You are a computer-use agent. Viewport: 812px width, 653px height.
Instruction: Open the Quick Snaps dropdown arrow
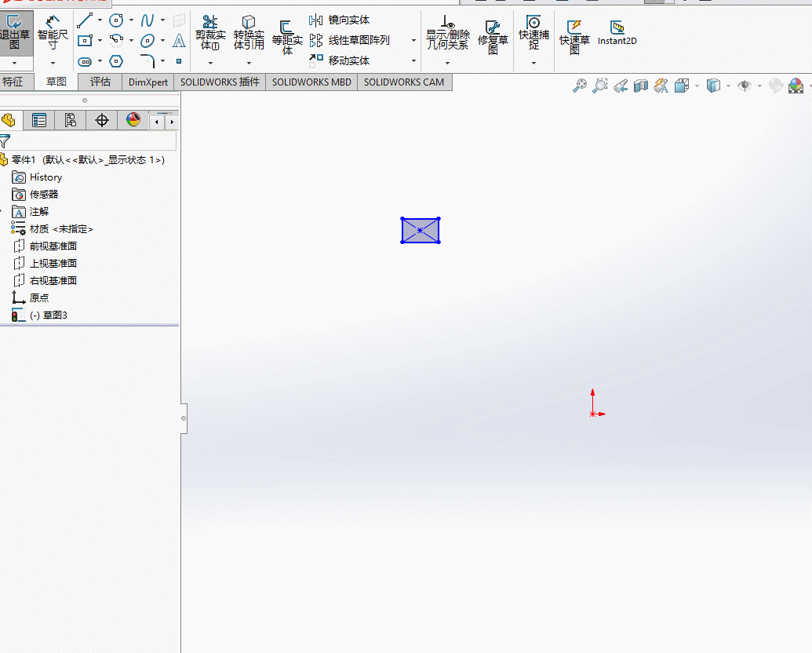534,64
